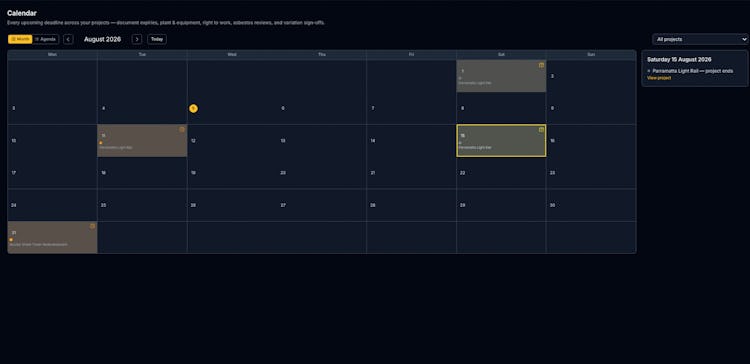Click the August 2026 month title
The width and height of the screenshot is (750, 364).
click(x=102, y=39)
